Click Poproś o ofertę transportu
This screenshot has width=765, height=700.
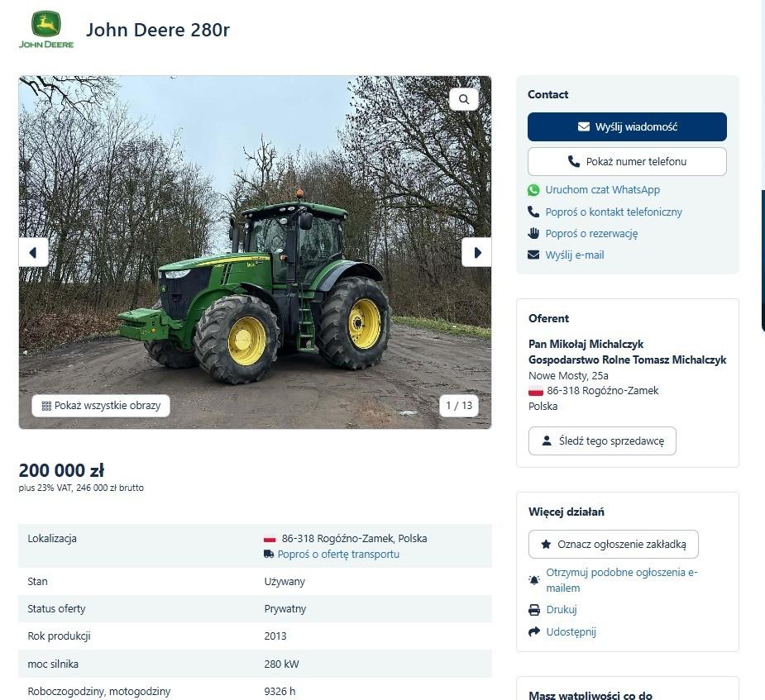pyautogui.click(x=338, y=555)
